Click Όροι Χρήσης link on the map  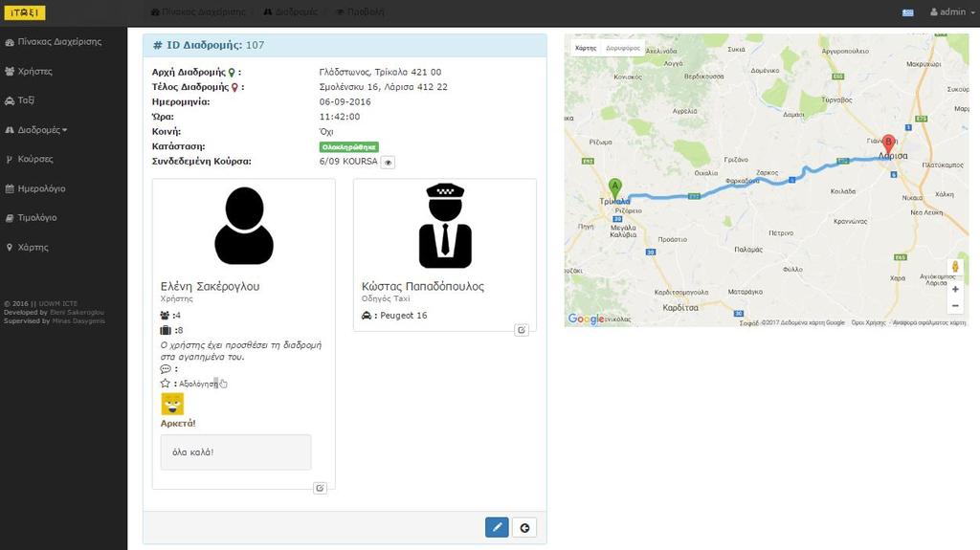(x=868, y=323)
